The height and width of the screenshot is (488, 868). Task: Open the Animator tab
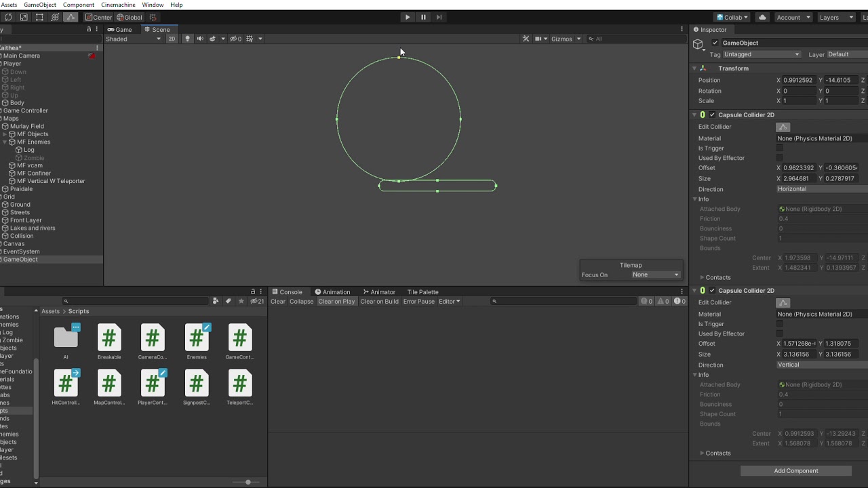(378, 292)
